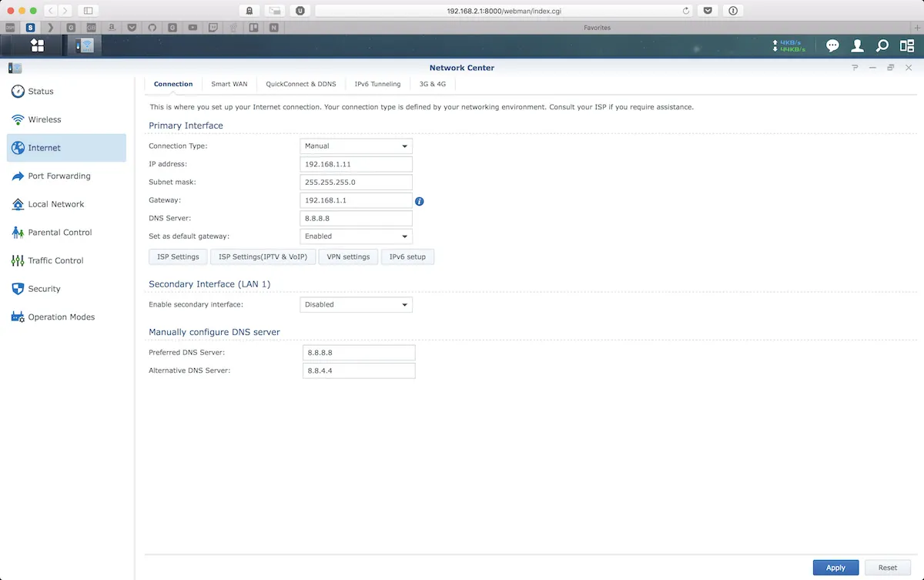Click the Wireless wifi icon in sidebar
Screen dimensions: 924x580
tap(18, 119)
